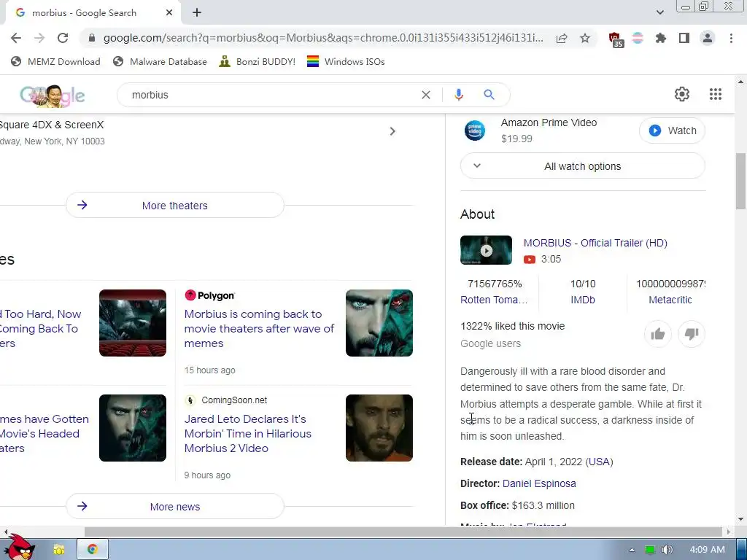Open the striped flag extension icon
This screenshot has height=560, width=747.
tap(638, 38)
